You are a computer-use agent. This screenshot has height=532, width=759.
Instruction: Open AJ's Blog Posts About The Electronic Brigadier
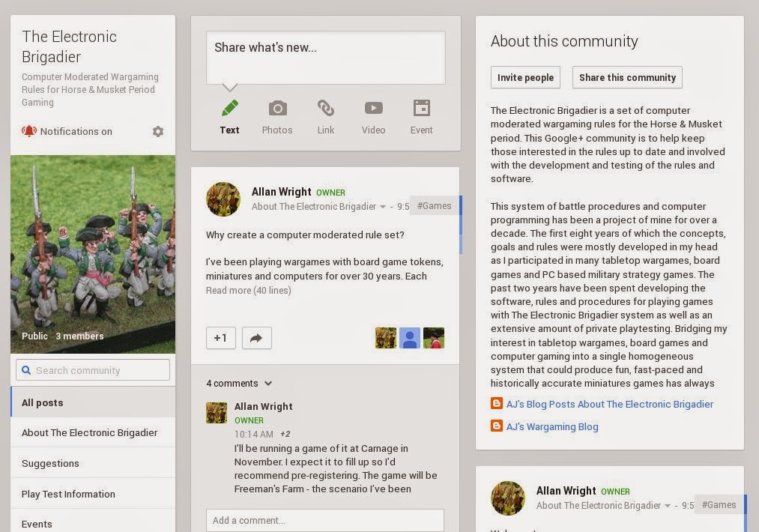tap(609, 404)
